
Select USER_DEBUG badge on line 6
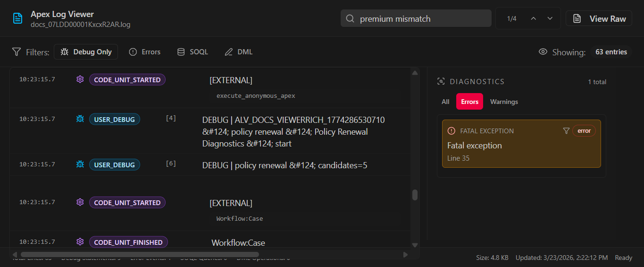tap(114, 165)
